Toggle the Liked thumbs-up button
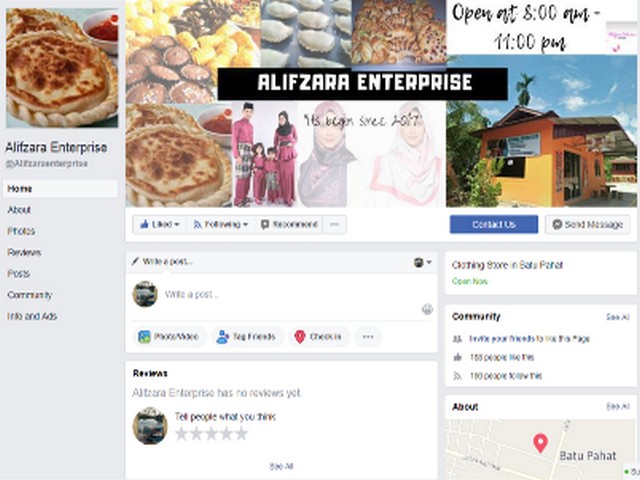The width and height of the screenshot is (640, 480). 160,224
